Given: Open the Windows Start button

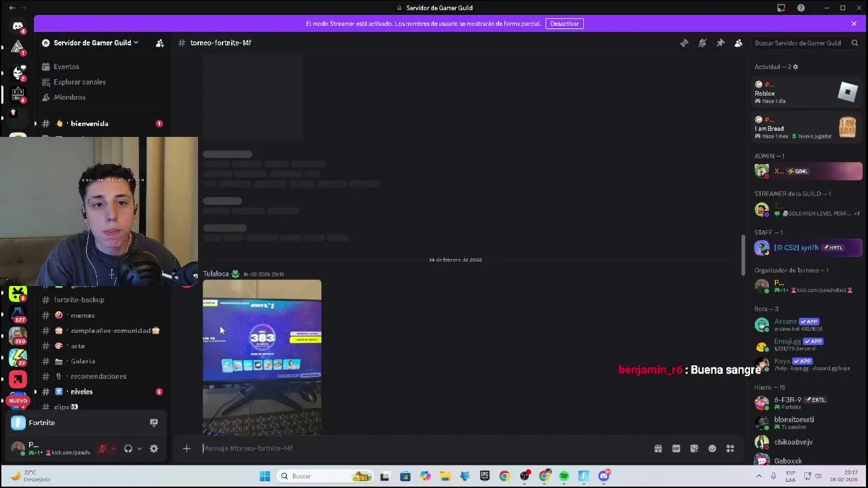Looking at the screenshot, I should [264, 476].
